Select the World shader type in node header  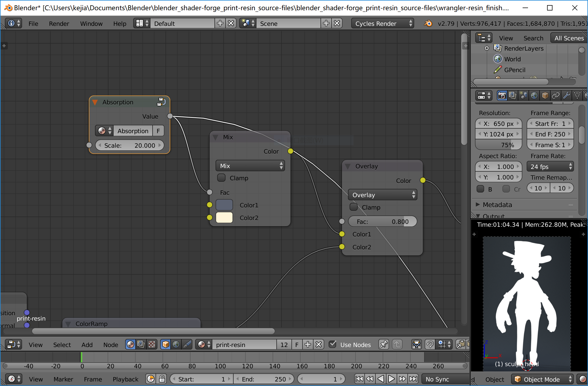coord(176,344)
